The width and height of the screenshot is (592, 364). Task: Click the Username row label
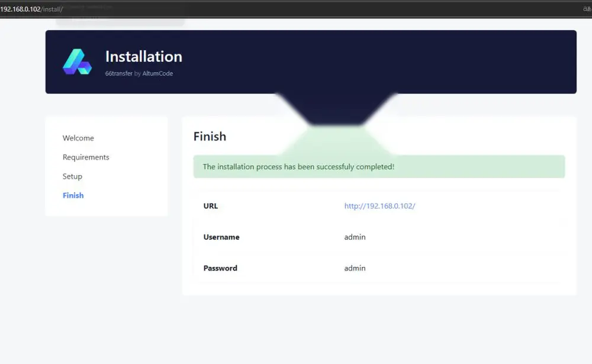221,237
